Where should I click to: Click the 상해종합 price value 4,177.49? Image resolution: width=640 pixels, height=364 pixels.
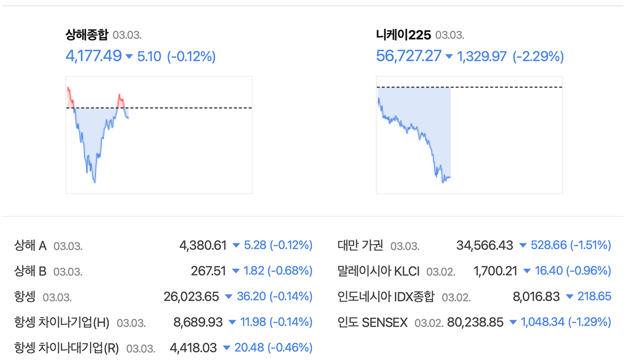click(x=93, y=56)
